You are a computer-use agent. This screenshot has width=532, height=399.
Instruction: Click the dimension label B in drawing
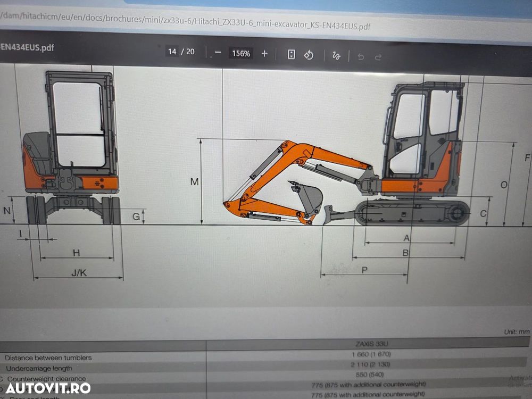point(405,253)
